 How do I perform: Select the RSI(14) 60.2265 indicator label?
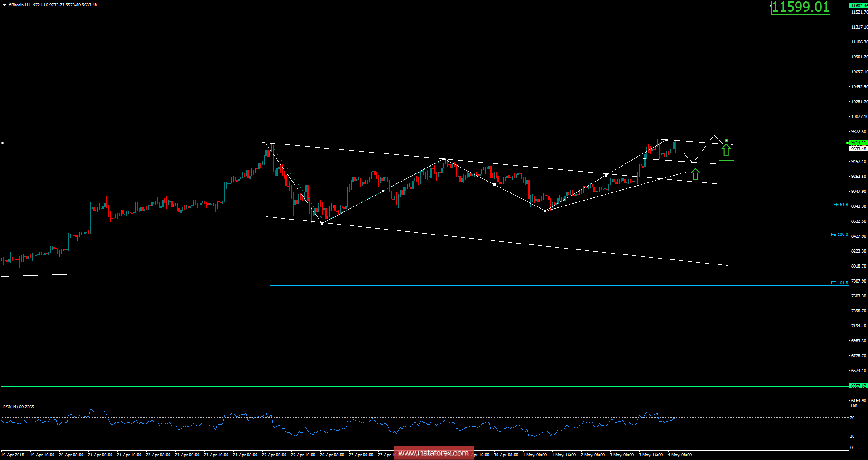(x=19, y=407)
